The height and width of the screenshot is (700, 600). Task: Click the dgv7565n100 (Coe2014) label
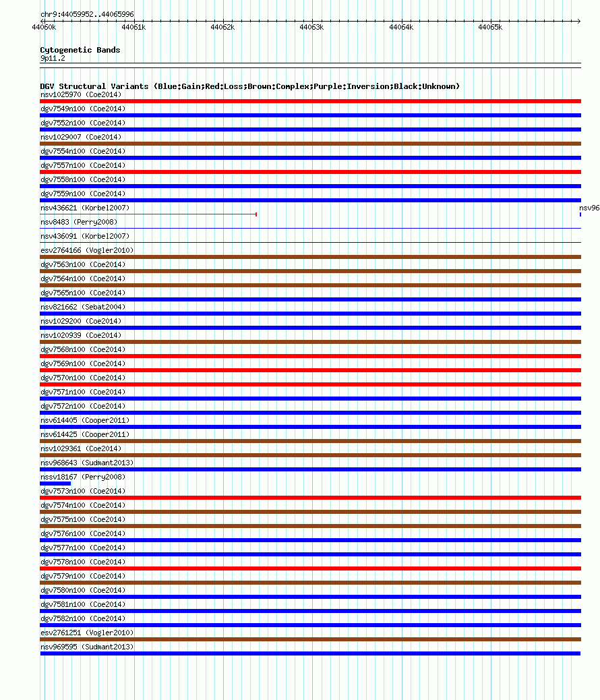pos(83,293)
